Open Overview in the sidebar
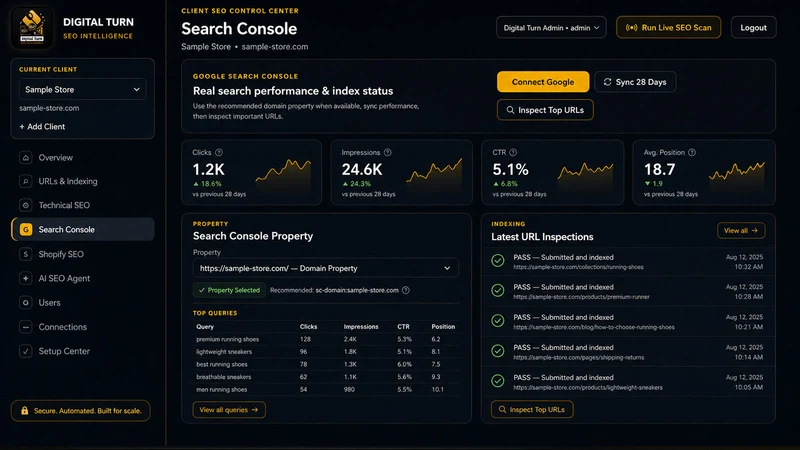This screenshot has height=450, width=800. pyautogui.click(x=83, y=158)
